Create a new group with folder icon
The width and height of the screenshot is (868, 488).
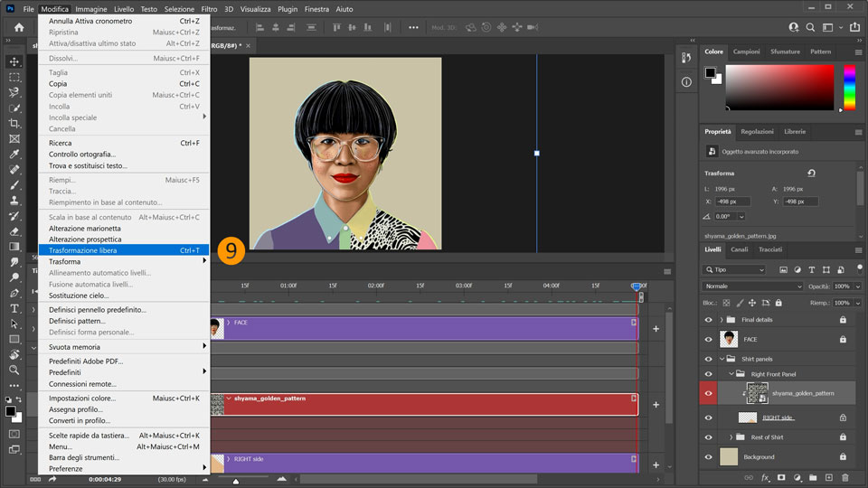813,477
